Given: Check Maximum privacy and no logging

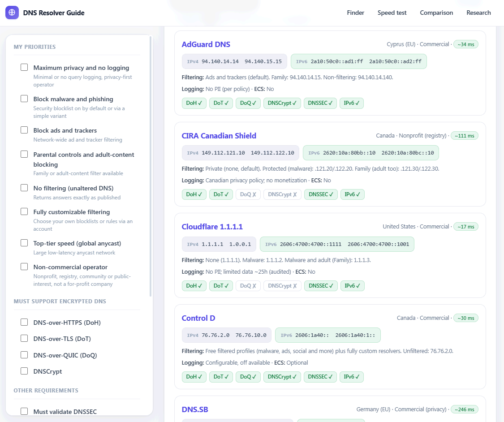Looking at the screenshot, I should [x=24, y=67].
